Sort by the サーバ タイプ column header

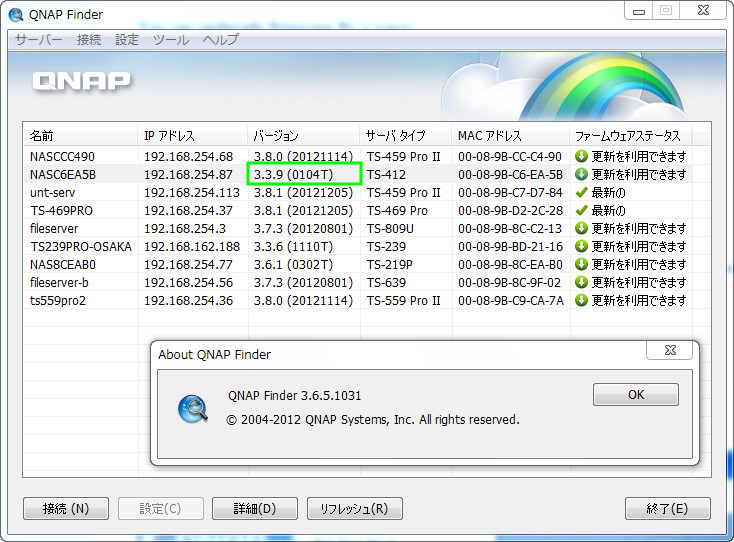[x=405, y=136]
